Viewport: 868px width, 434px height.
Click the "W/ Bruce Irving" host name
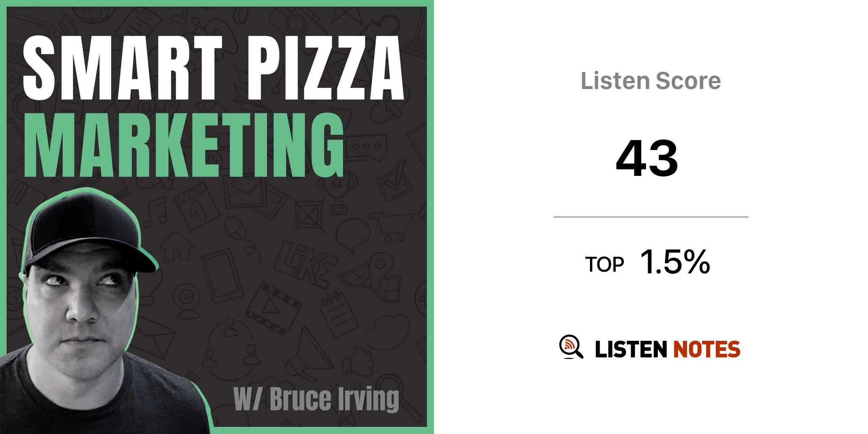click(x=316, y=399)
